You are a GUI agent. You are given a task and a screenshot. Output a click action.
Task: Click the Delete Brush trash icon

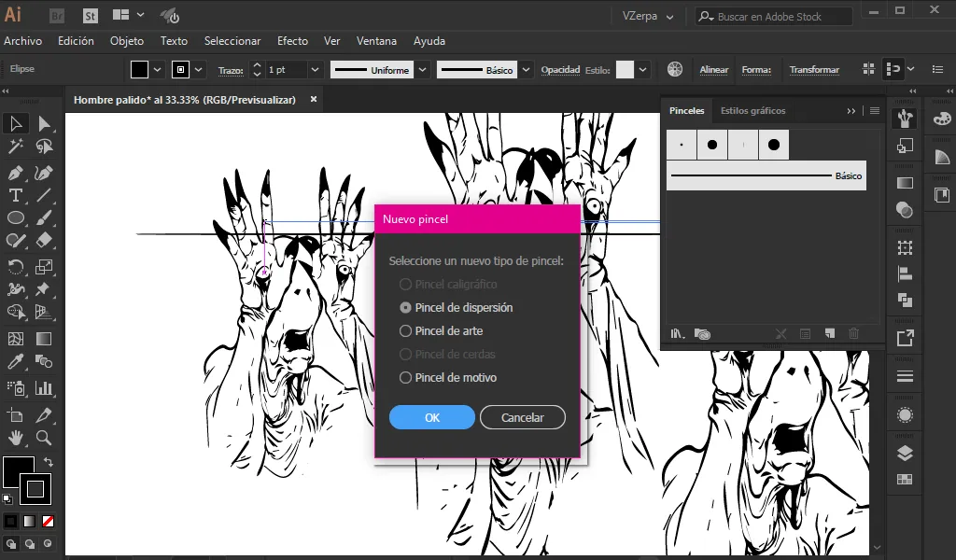pyautogui.click(x=853, y=333)
